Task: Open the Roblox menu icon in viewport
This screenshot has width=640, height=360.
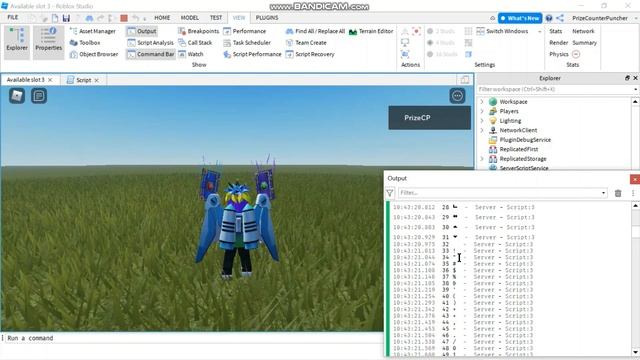Action: click(x=17, y=96)
